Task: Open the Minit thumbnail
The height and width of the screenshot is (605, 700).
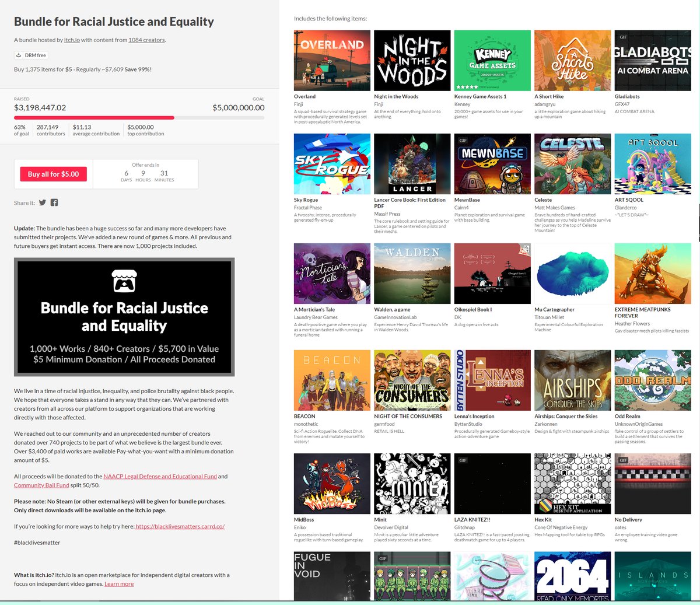Action: tap(412, 484)
